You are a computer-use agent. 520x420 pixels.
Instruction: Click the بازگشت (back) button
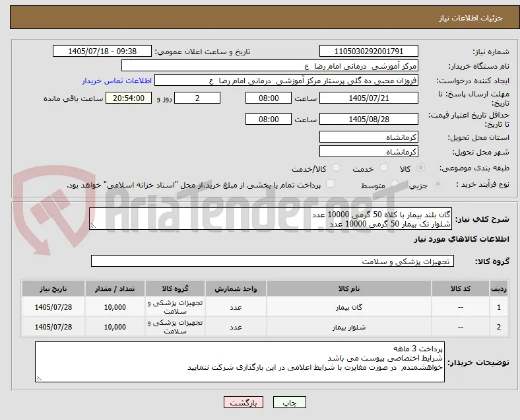pyautogui.click(x=244, y=402)
